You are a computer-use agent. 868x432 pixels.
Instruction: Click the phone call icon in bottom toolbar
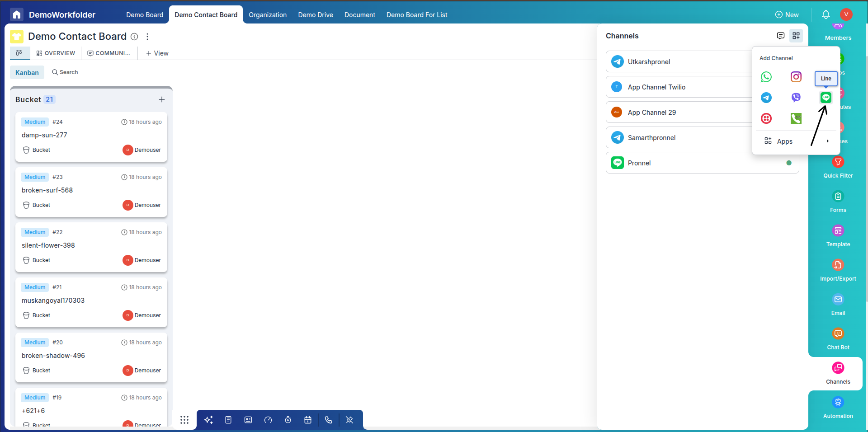tap(329, 420)
